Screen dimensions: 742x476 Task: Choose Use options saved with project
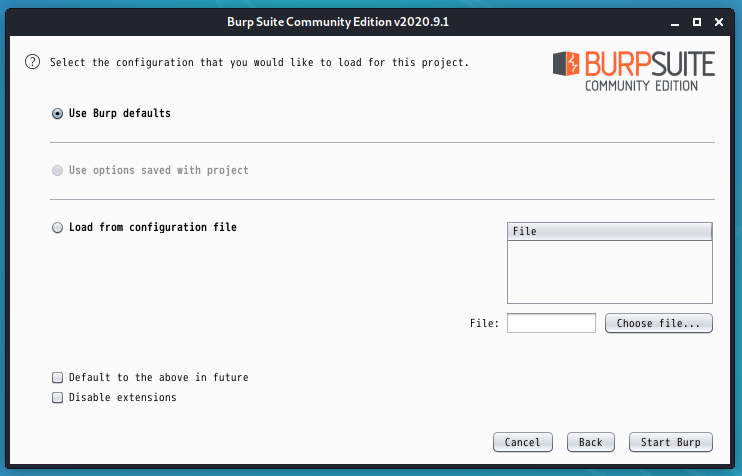[58, 171]
